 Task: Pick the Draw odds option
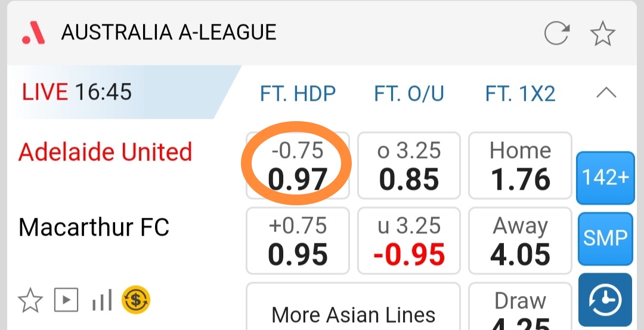[x=520, y=310]
